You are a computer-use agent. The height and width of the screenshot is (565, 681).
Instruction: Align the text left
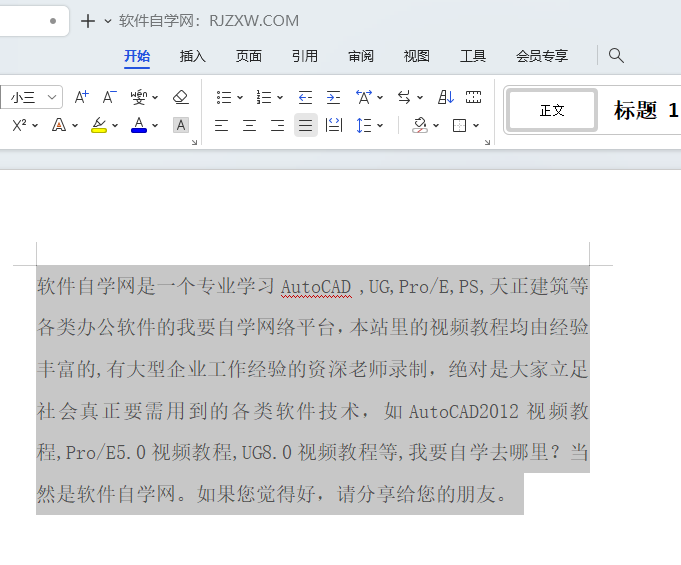221,126
